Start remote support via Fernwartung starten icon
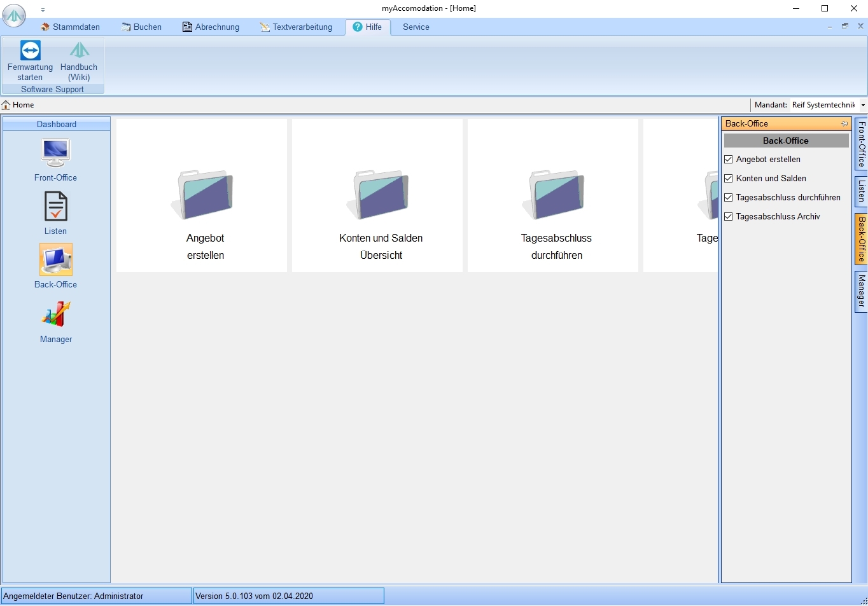 coord(30,51)
